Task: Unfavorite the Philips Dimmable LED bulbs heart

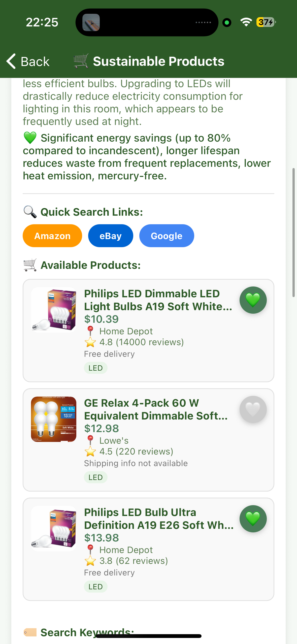Action: click(253, 300)
